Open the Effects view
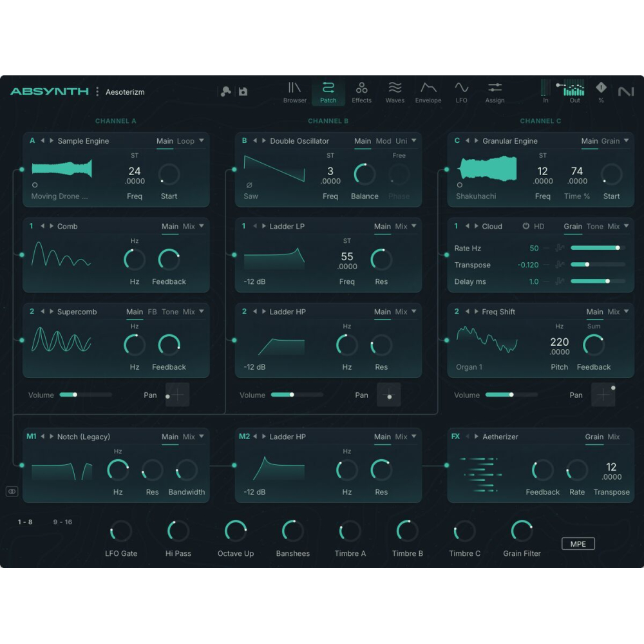Viewport: 644px width, 644px height. (x=361, y=90)
